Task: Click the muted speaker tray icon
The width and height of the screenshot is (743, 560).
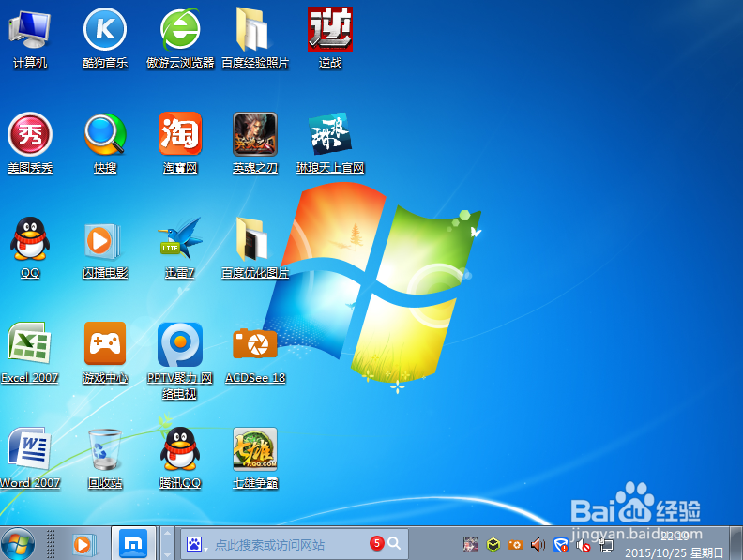Action: tap(584, 546)
